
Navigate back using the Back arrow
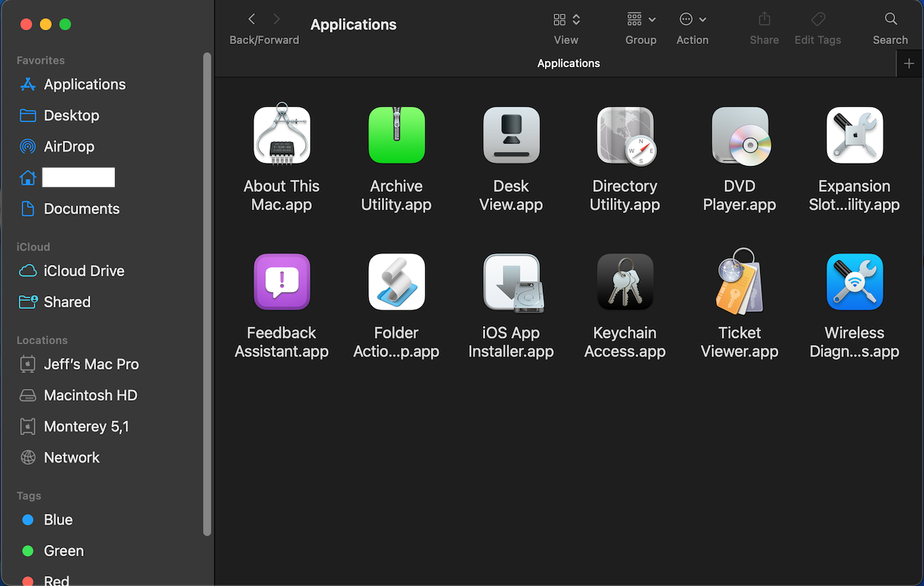[x=250, y=19]
